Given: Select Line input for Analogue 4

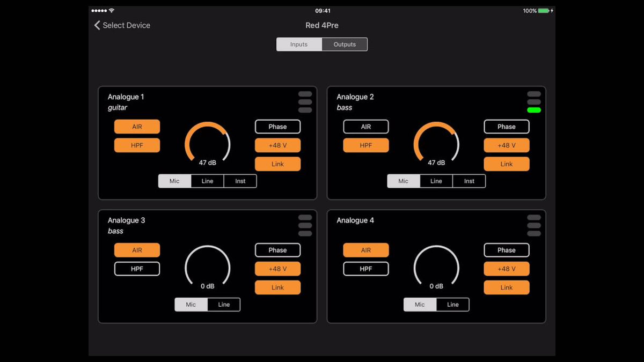Looking at the screenshot, I should pyautogui.click(x=453, y=305).
